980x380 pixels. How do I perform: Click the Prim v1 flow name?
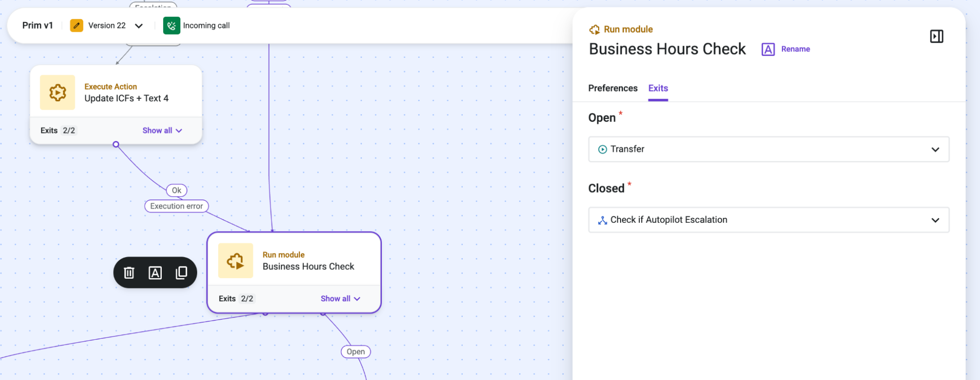point(38,25)
